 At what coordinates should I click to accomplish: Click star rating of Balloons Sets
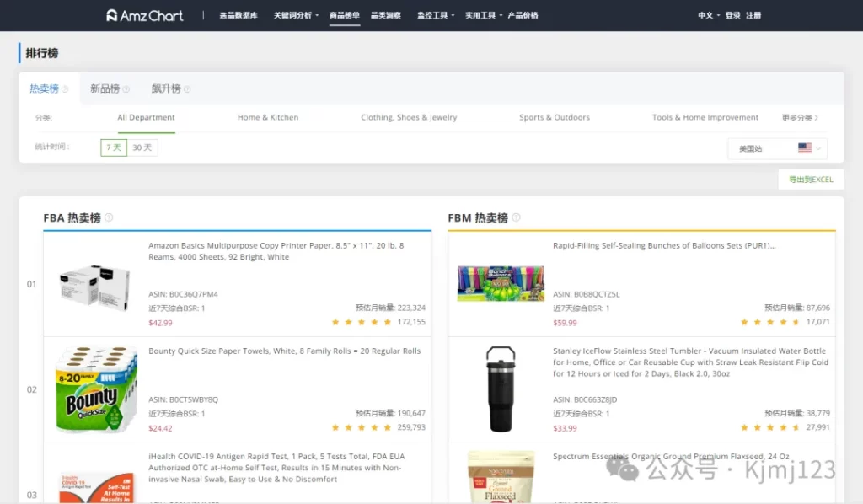[770, 322]
